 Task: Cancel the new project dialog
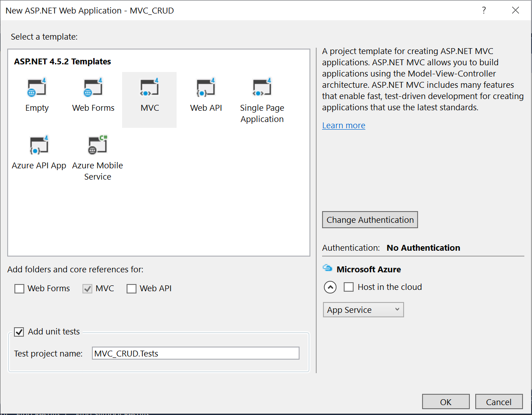[x=499, y=401]
